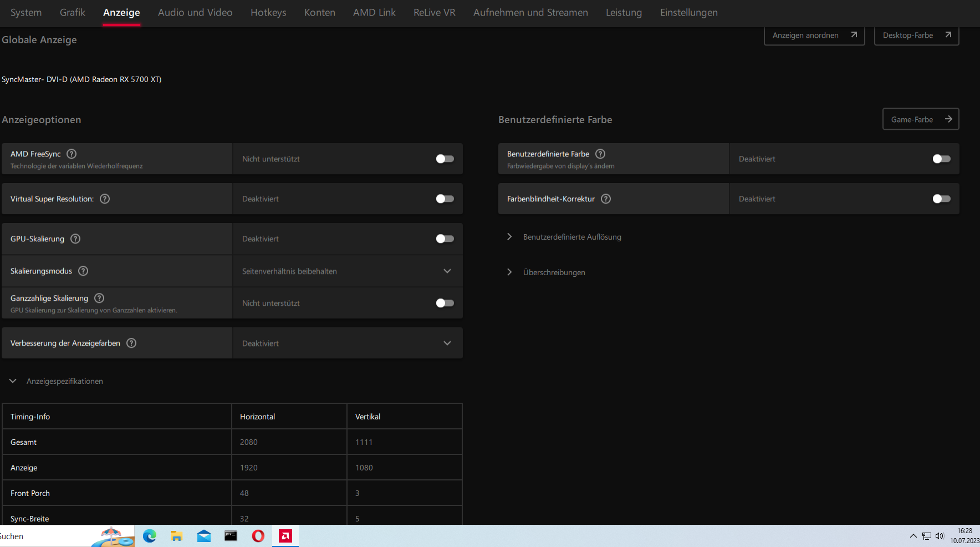Image resolution: width=980 pixels, height=547 pixels.
Task: Go to the ReLive VR tab
Action: click(435, 12)
